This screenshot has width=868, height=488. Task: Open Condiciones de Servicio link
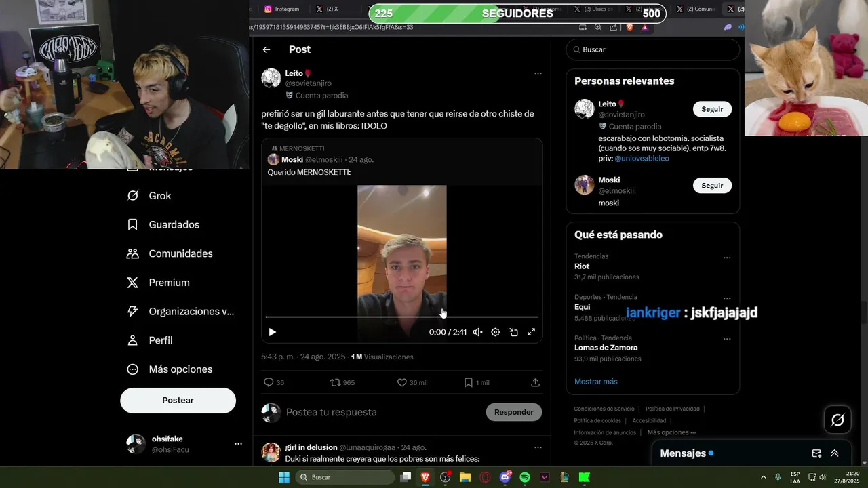click(604, 409)
